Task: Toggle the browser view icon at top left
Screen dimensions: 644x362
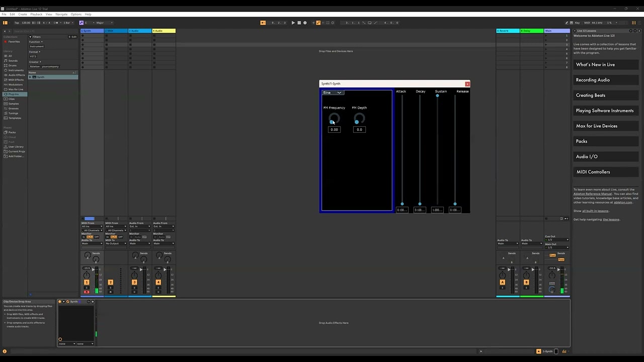Action: [5, 23]
